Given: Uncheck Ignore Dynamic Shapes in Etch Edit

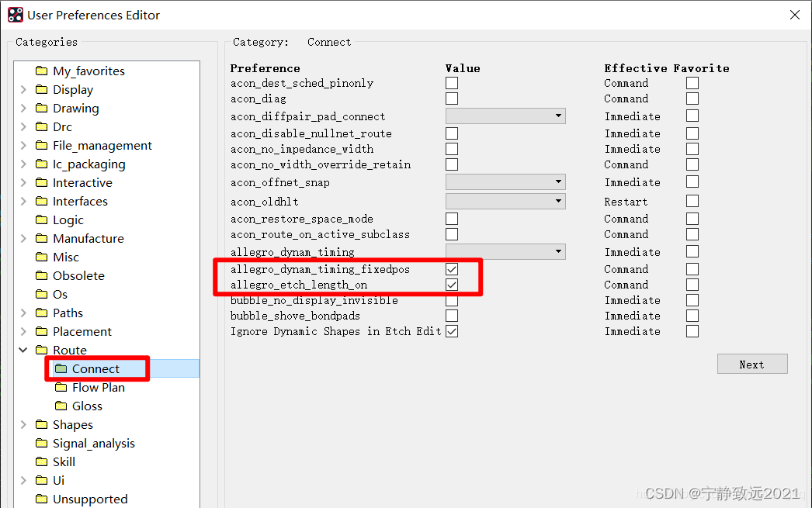Looking at the screenshot, I should [452, 331].
